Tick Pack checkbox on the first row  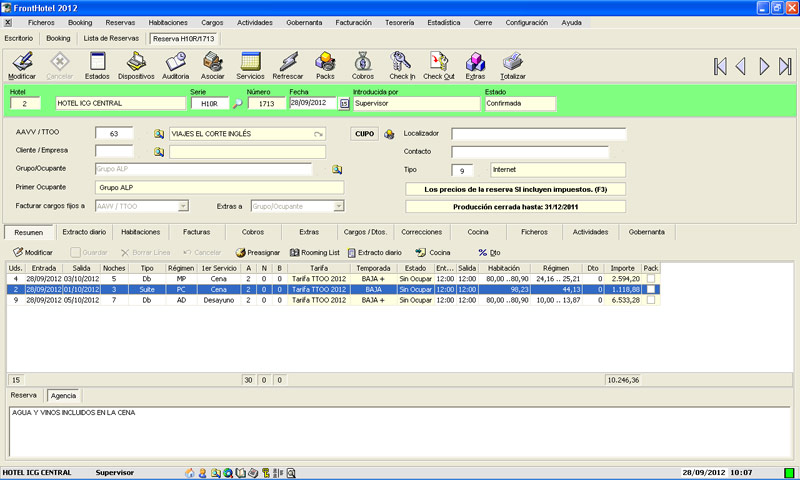pyautogui.click(x=651, y=278)
